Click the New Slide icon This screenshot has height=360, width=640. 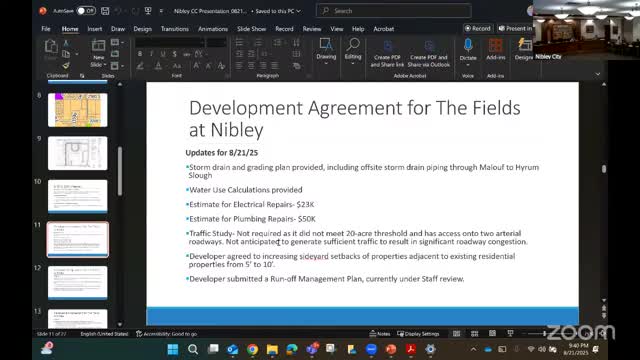[x=98, y=45]
